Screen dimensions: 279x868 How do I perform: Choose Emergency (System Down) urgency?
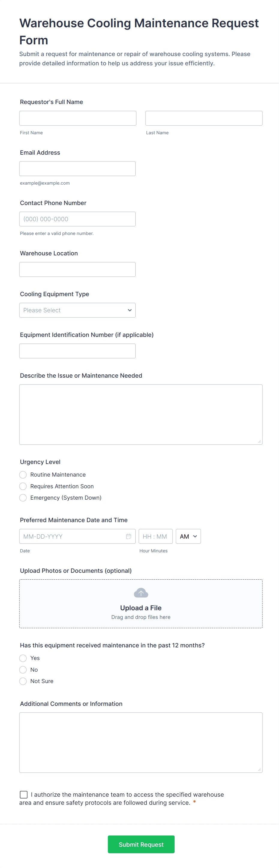tap(23, 498)
